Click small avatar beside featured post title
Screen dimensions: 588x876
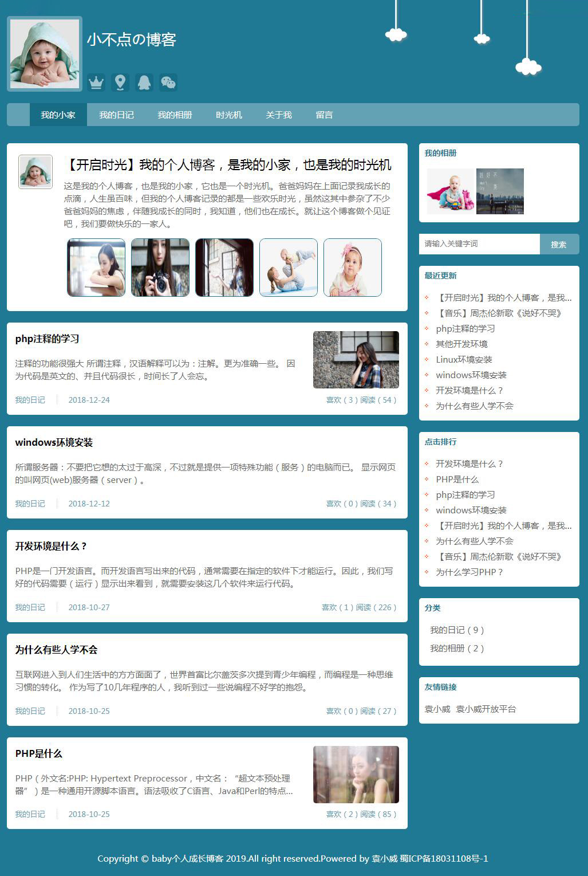coord(35,172)
